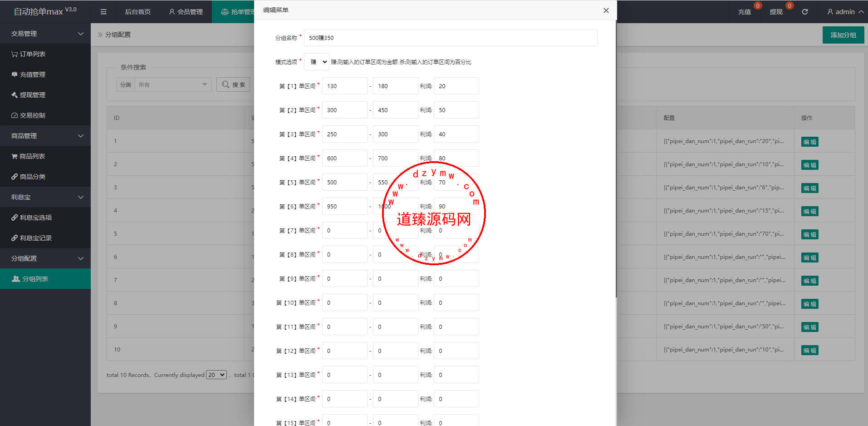Click the 操作 column header
Image resolution: width=868 pixels, height=426 pixels.
click(807, 118)
